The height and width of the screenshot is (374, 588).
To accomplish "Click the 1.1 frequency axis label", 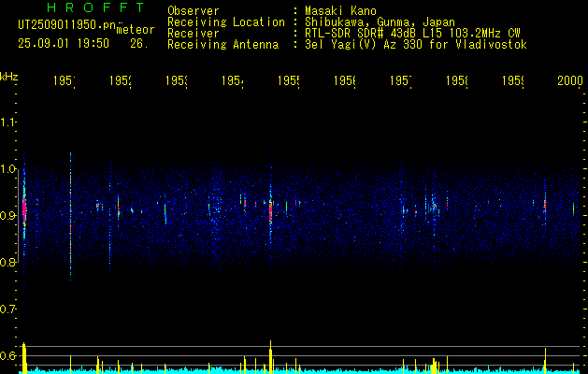I will (x=9, y=122).
